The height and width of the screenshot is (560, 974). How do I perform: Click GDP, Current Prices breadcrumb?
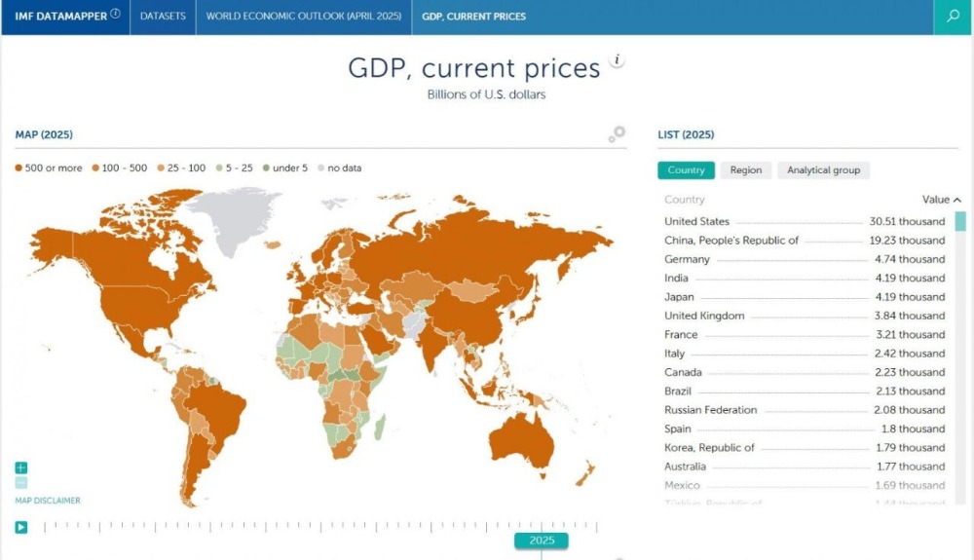point(473,17)
